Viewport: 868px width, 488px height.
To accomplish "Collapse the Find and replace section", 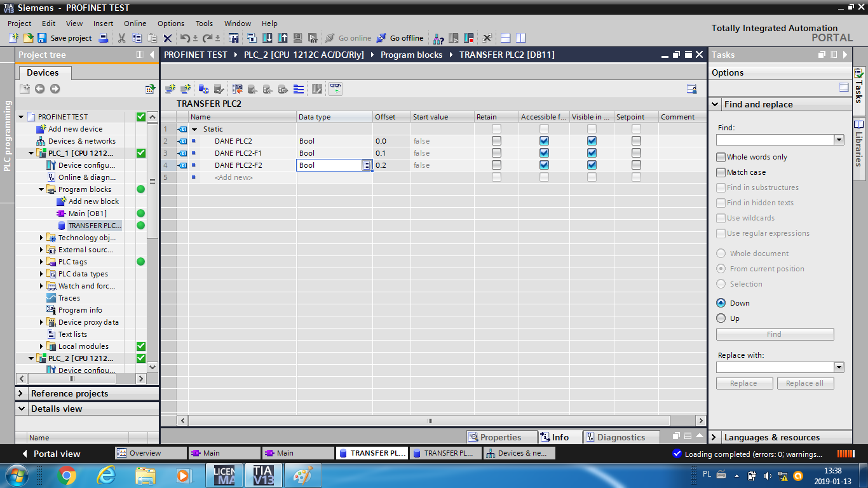I will click(x=715, y=104).
